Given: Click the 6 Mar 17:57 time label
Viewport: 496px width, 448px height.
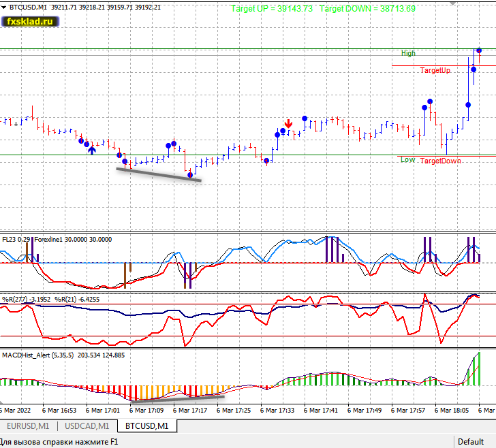Looking at the screenshot, I should pyautogui.click(x=408, y=410).
